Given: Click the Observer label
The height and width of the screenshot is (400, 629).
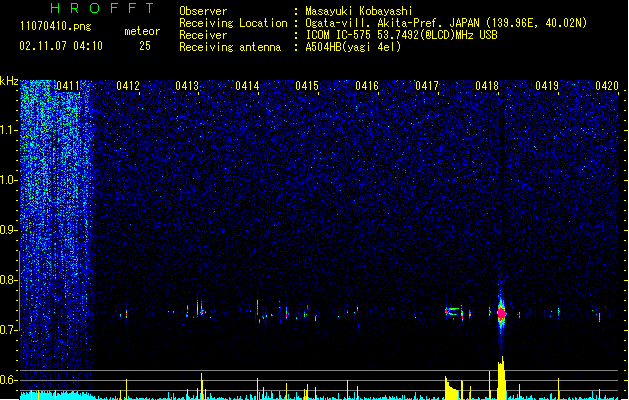Looking at the screenshot, I should point(203,11).
